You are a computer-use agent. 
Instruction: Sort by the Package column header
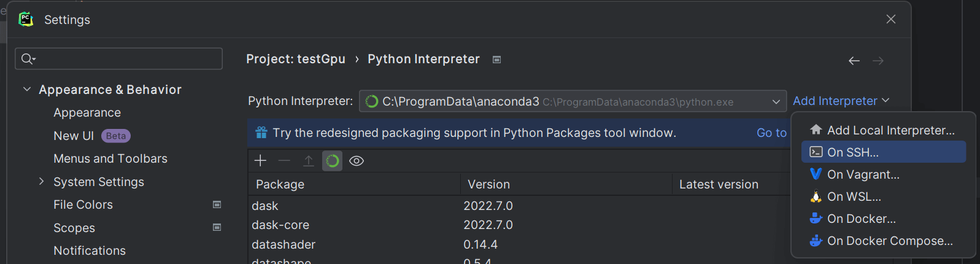[x=354, y=184]
